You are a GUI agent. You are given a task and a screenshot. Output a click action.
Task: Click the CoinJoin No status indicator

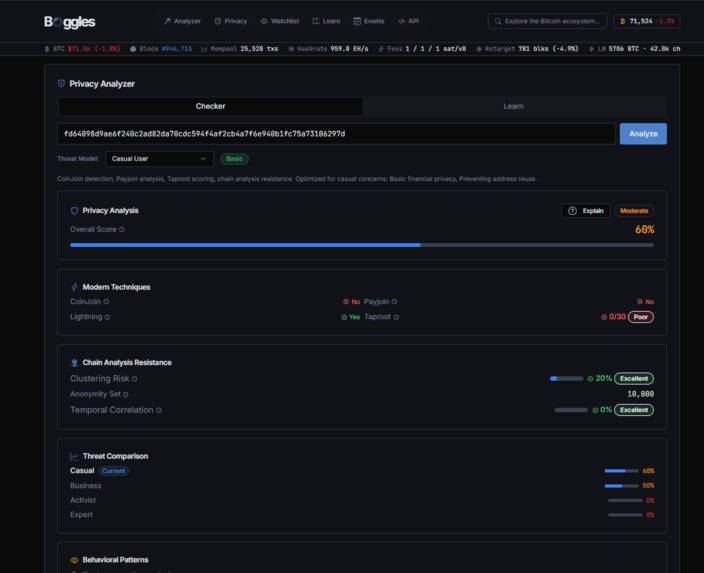click(352, 302)
